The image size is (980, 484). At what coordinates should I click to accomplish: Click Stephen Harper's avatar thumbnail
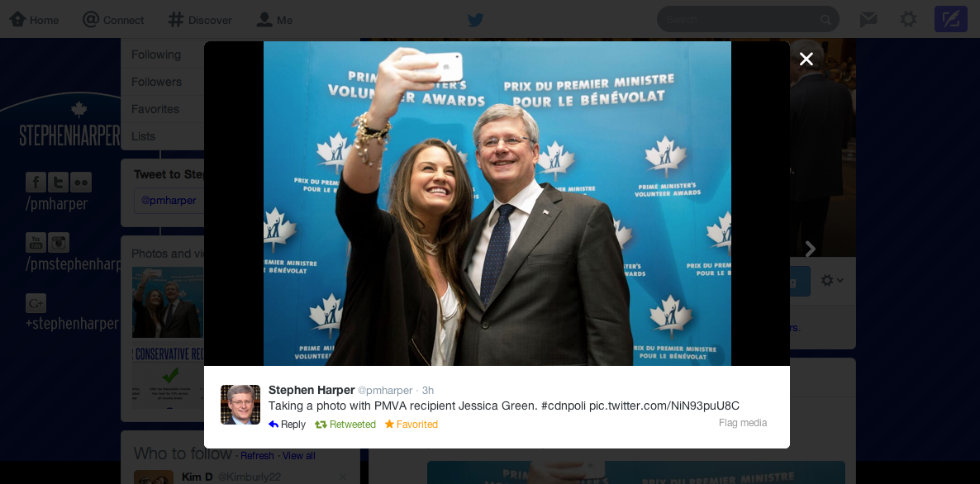click(240, 405)
